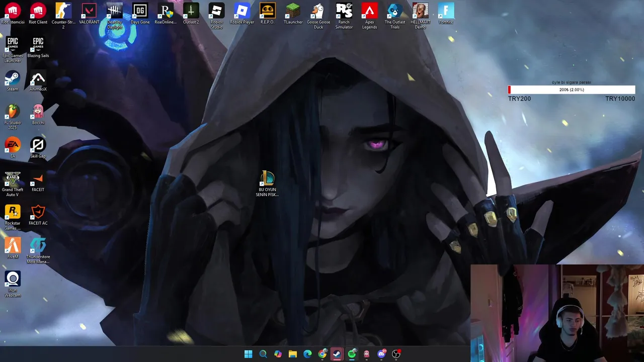Click the AnimeciX desktop icon
This screenshot has height=362, width=644.
(x=38, y=81)
